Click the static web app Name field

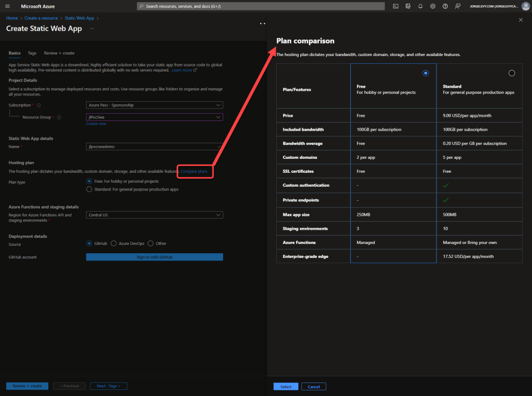[x=154, y=146]
